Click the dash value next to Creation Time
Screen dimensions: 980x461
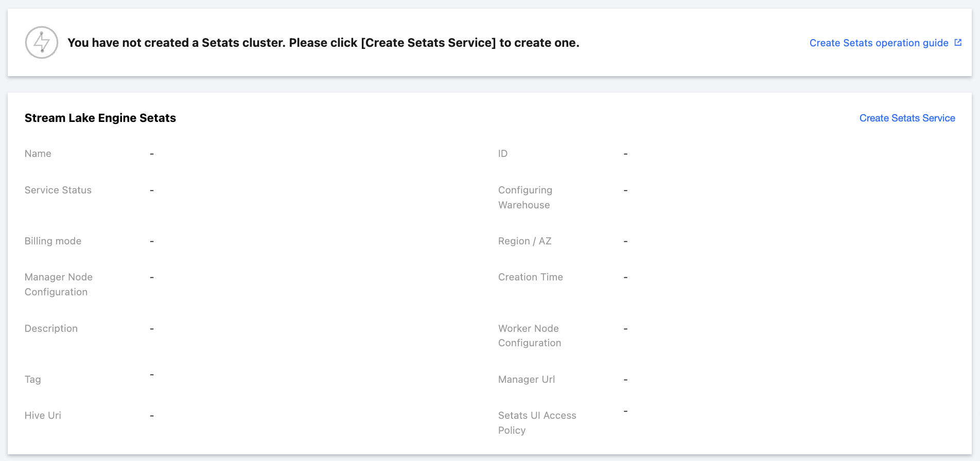(x=625, y=277)
